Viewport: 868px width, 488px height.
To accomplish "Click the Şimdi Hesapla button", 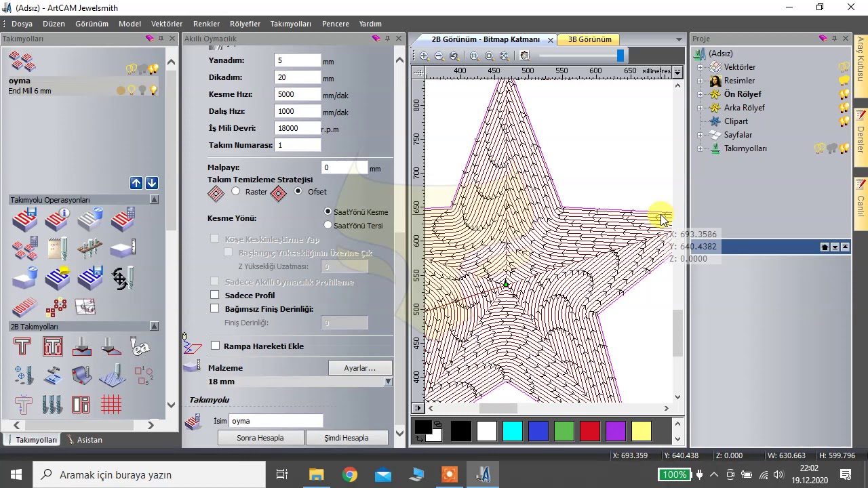I will 346,438.
